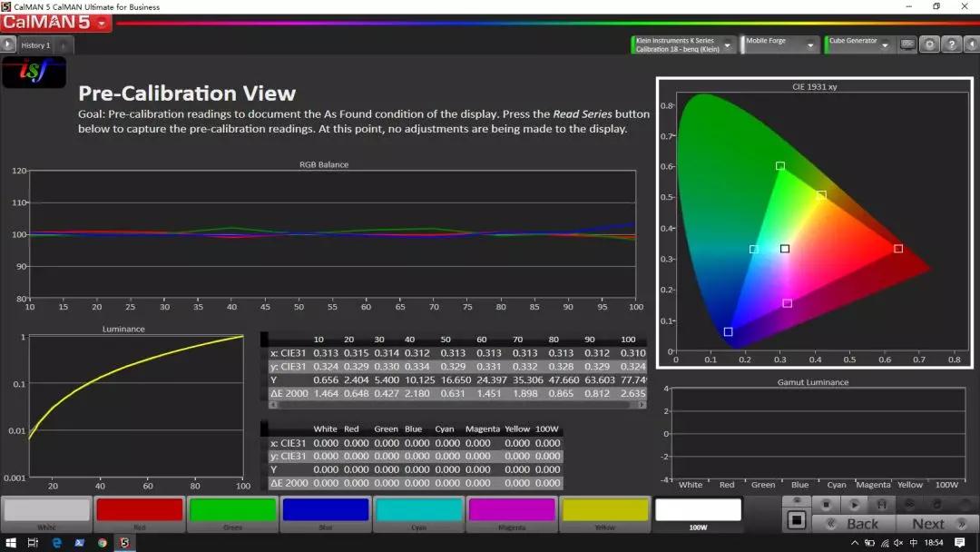This screenshot has width=980, height=552.
Task: Open the CalMAN 5 main menu
Action: pos(56,23)
